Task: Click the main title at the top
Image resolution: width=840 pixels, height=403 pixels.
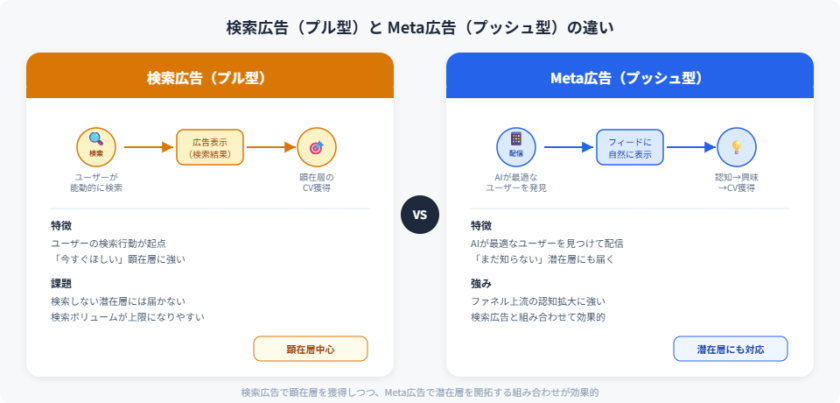Action: [420, 27]
